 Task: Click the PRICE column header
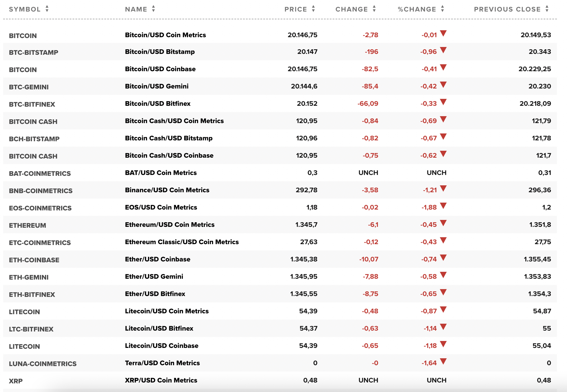[x=296, y=9]
